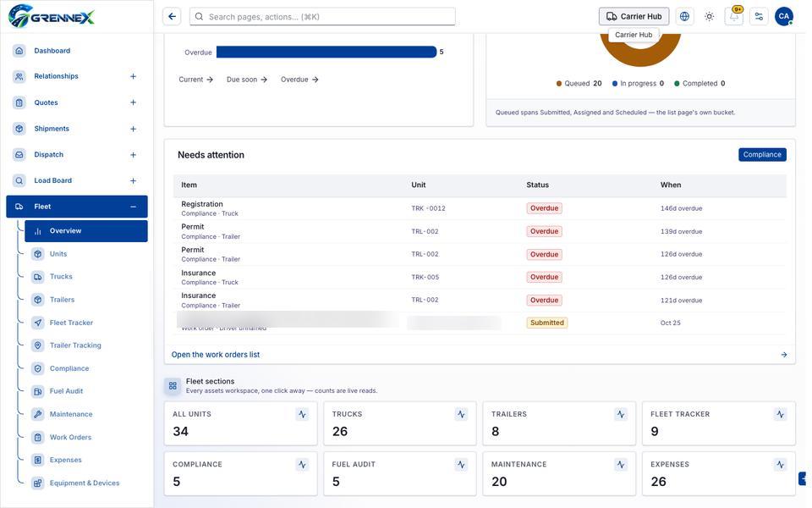
Task: Open the CA user avatar menu
Action: pos(784,17)
